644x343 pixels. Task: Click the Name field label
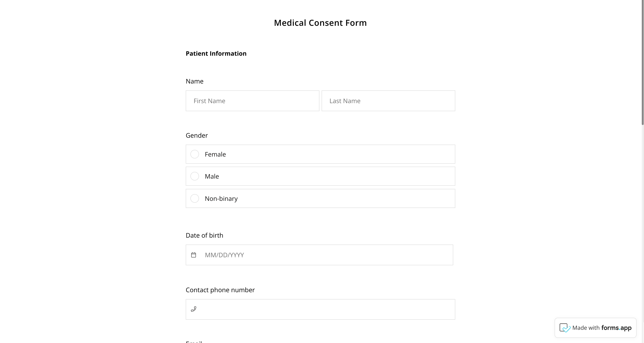[195, 81]
